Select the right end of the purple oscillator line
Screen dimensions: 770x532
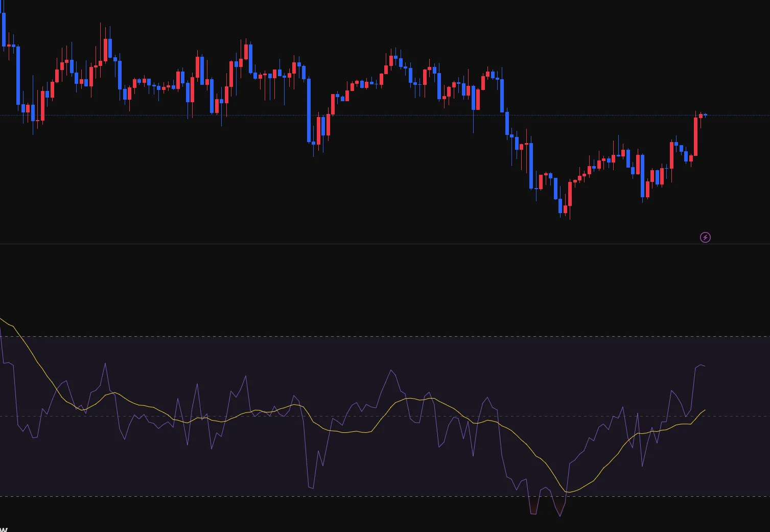(x=705, y=366)
